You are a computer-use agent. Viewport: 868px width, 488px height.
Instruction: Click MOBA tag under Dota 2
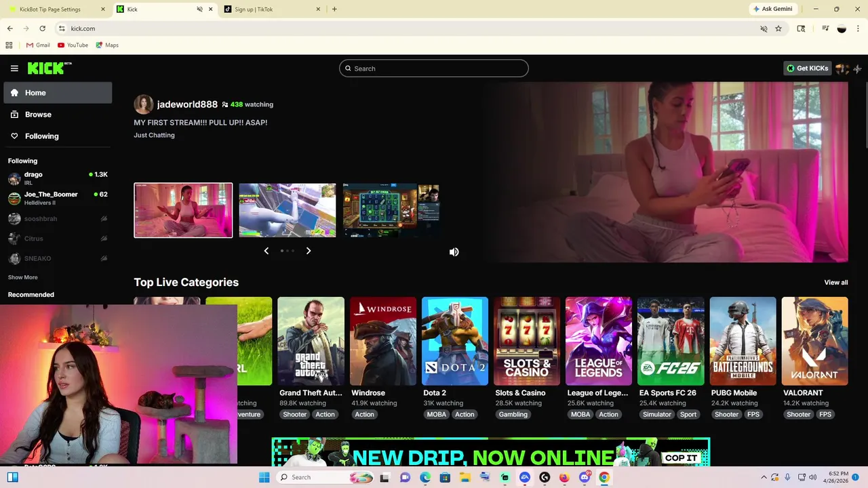pos(437,414)
